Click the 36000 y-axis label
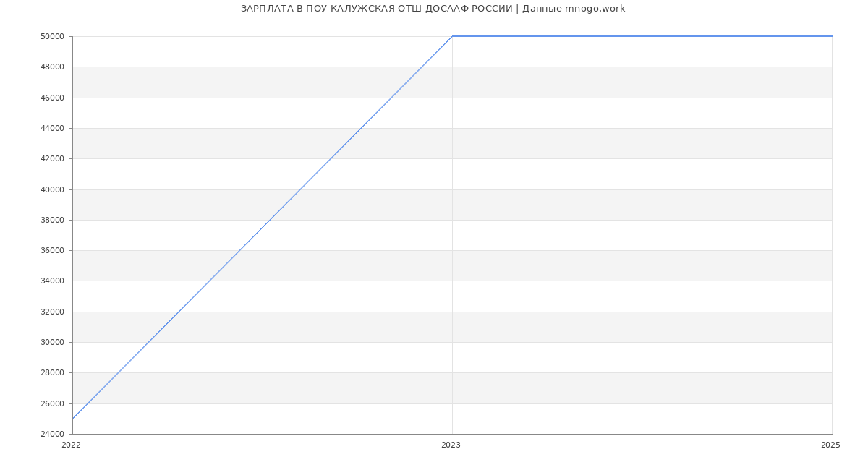868x470 pixels. pos(52,251)
